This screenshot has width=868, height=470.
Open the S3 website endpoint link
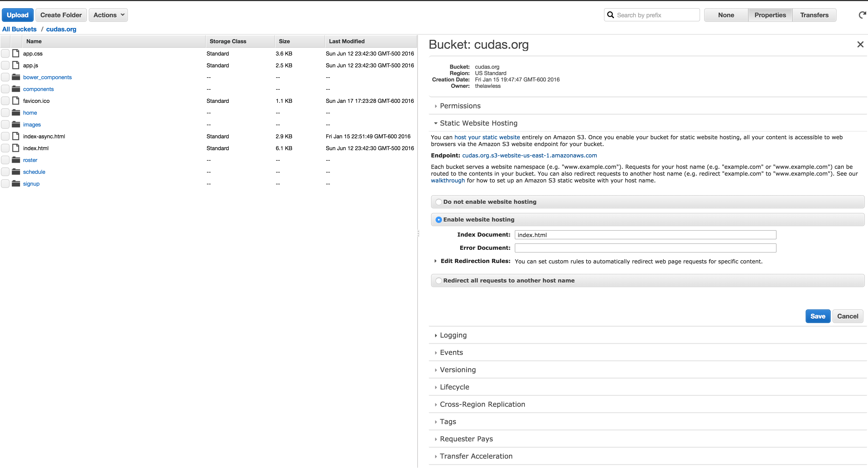point(529,155)
